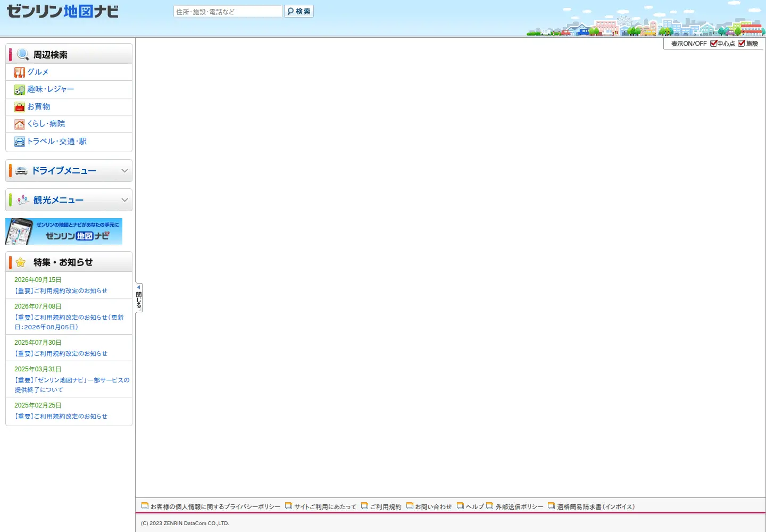
Task: Open the 2025年07月30日 ご利用規約改定 notice
Action: (61, 354)
